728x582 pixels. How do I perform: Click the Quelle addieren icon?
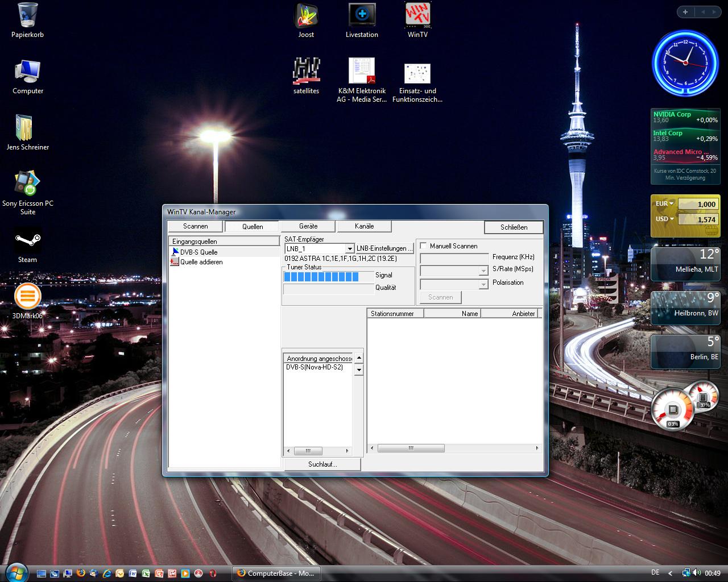(175, 262)
